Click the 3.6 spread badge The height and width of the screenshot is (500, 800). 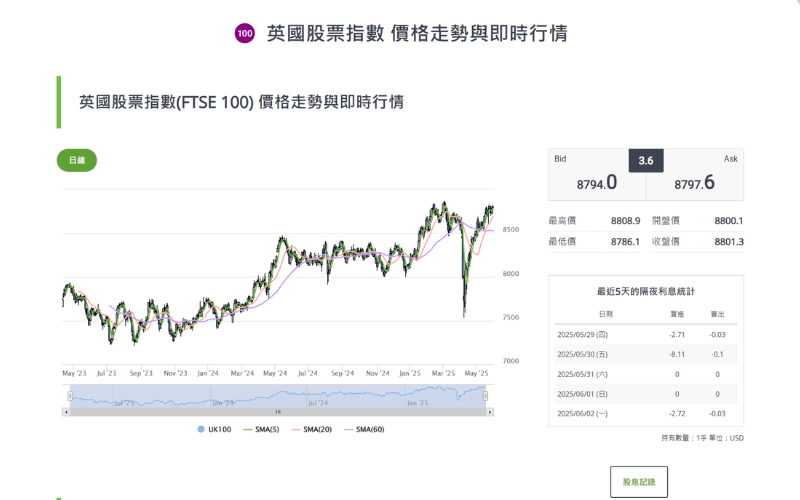(x=645, y=161)
